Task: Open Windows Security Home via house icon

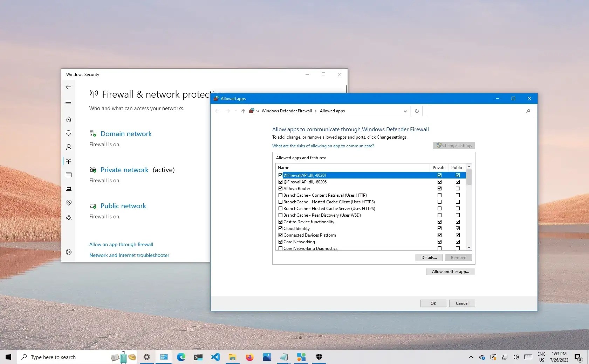Action: click(x=69, y=119)
